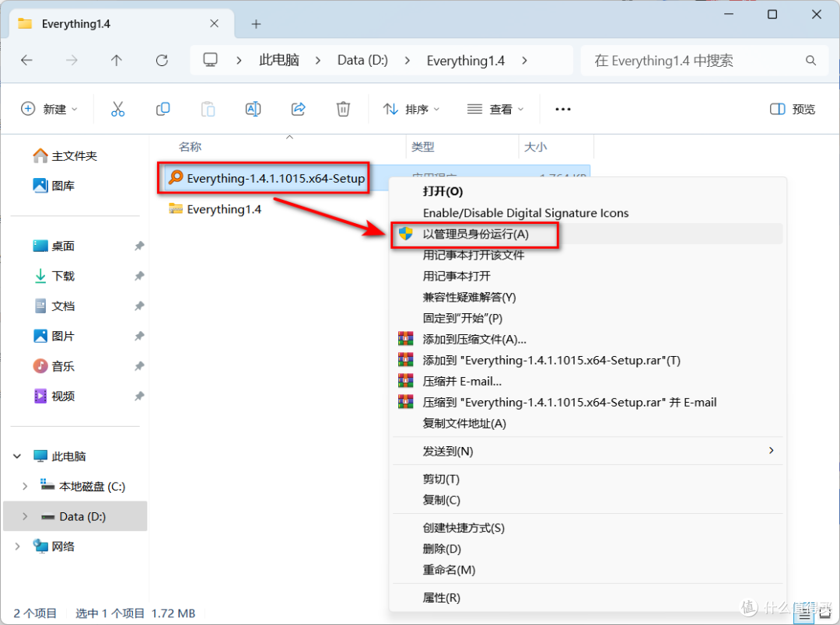Go back with the left arrow

(x=26, y=61)
